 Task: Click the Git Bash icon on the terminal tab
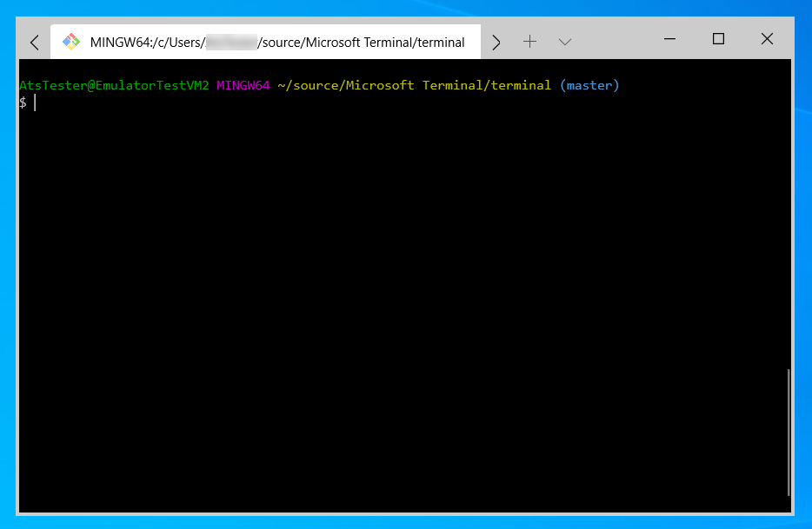click(71, 41)
